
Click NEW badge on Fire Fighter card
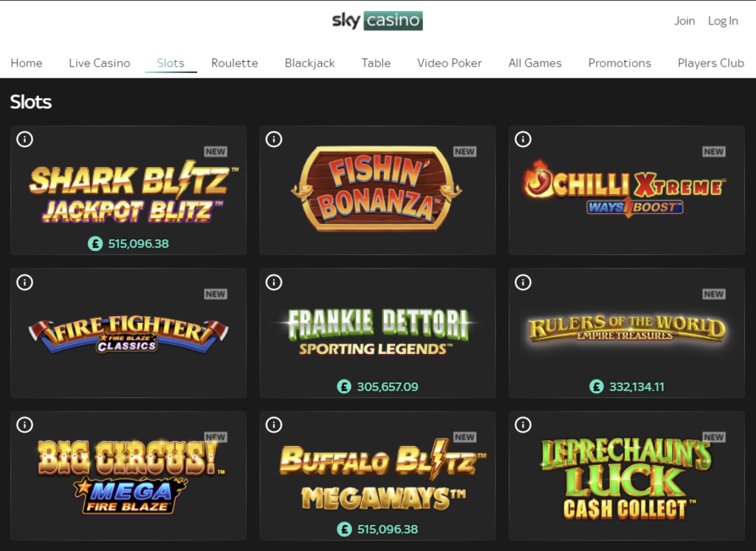[x=216, y=294]
